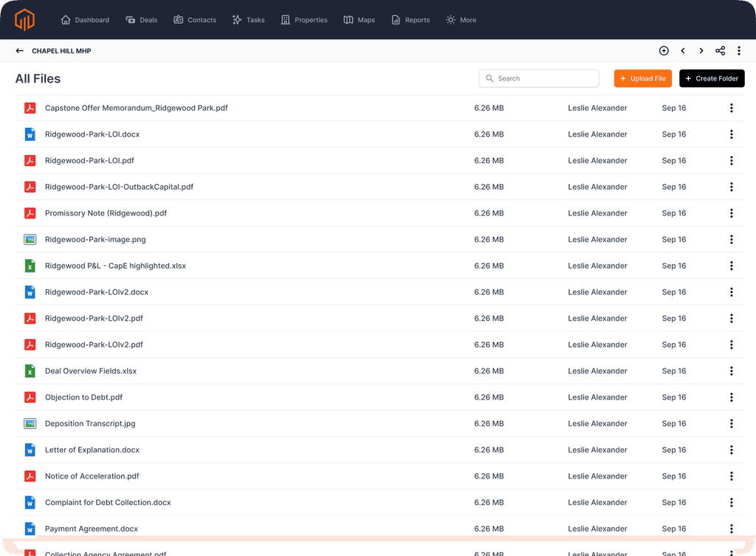The height and width of the screenshot is (556, 756).
Task: Navigate back using the left arrow near CHAPEL HILL MHP
Action: coord(19,50)
